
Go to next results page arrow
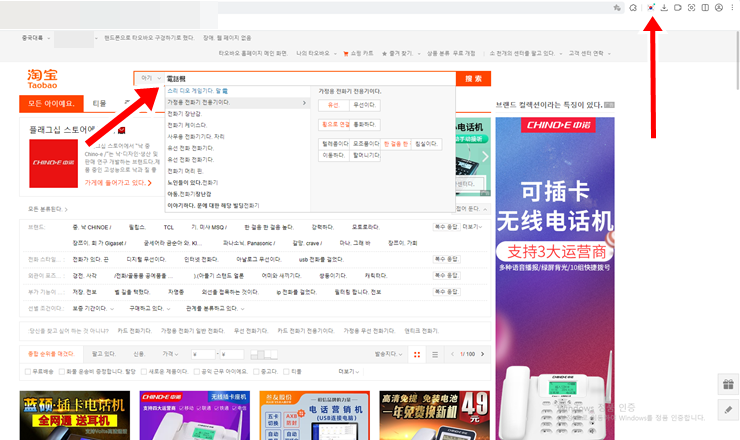482,354
